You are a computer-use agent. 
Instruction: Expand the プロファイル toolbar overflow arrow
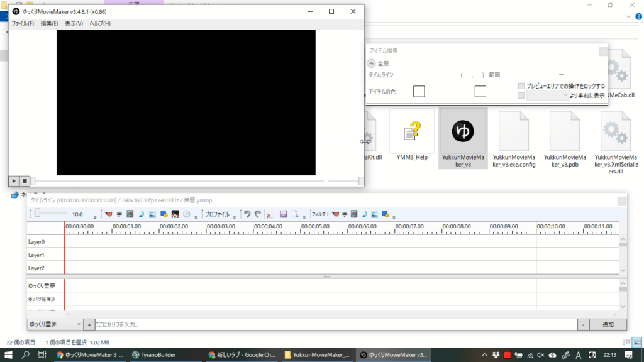point(235,217)
